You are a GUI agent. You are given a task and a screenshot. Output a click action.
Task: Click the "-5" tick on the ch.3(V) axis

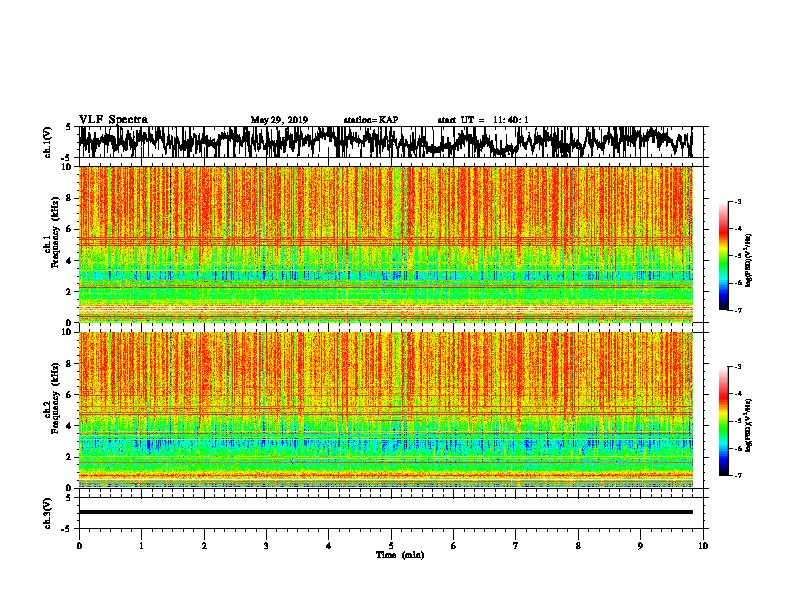click(x=68, y=529)
